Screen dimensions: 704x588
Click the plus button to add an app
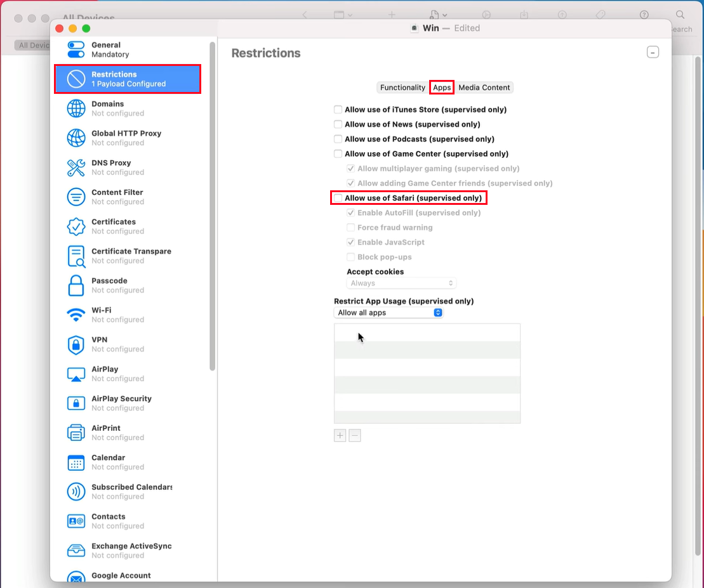tap(340, 435)
